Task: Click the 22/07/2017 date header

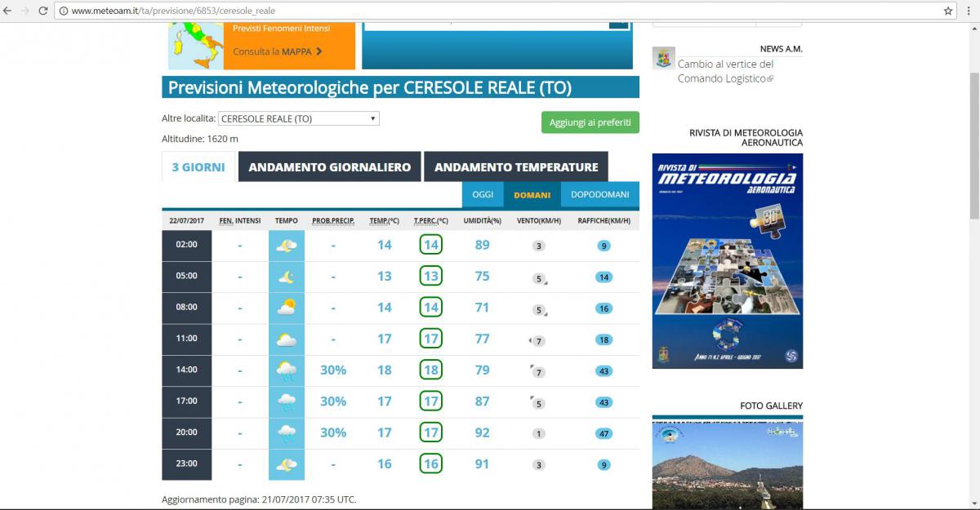Action: point(186,220)
